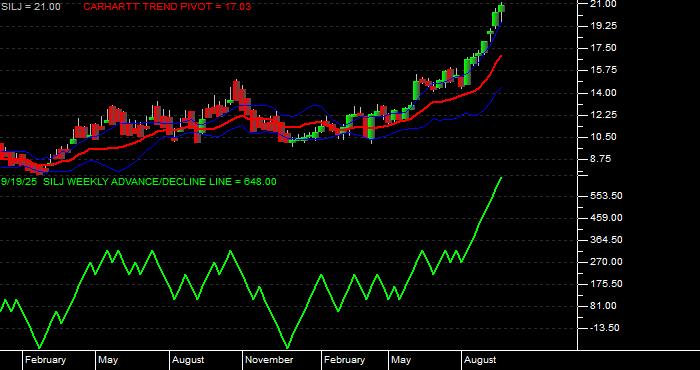Viewport: 700px width, 370px height.
Task: Select the 15.75 price axis value
Action: click(x=603, y=70)
